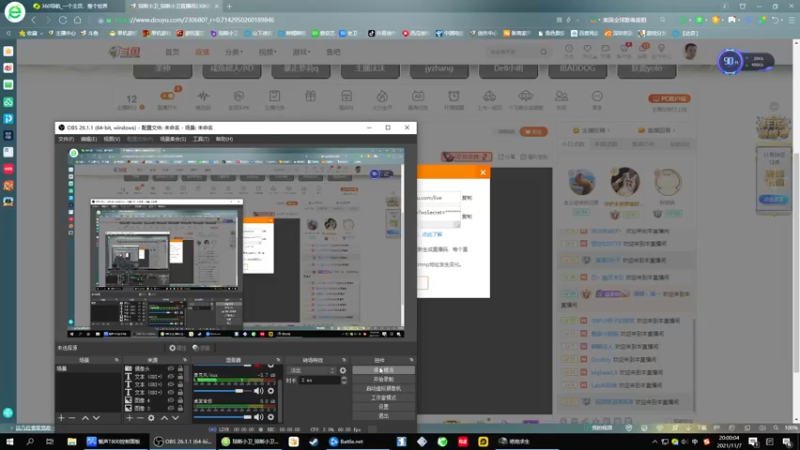
Task: Open the 编辑(E) menu in OBS
Action: pos(88,139)
